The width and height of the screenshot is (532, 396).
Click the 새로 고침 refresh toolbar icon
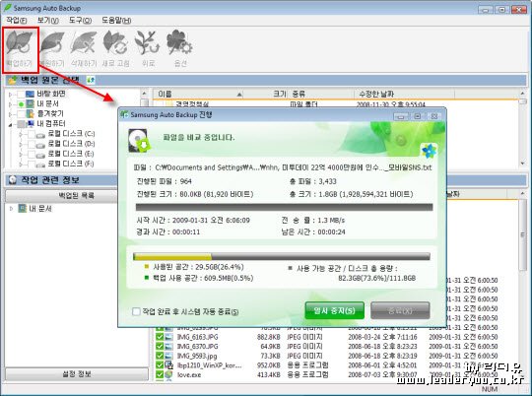pos(115,42)
